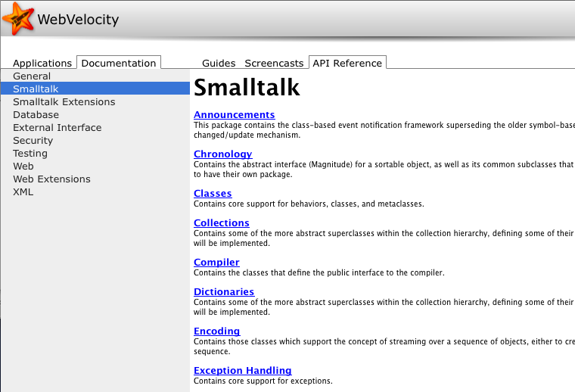Follow the Encoding link
This screenshot has height=392, width=575.
(x=216, y=331)
